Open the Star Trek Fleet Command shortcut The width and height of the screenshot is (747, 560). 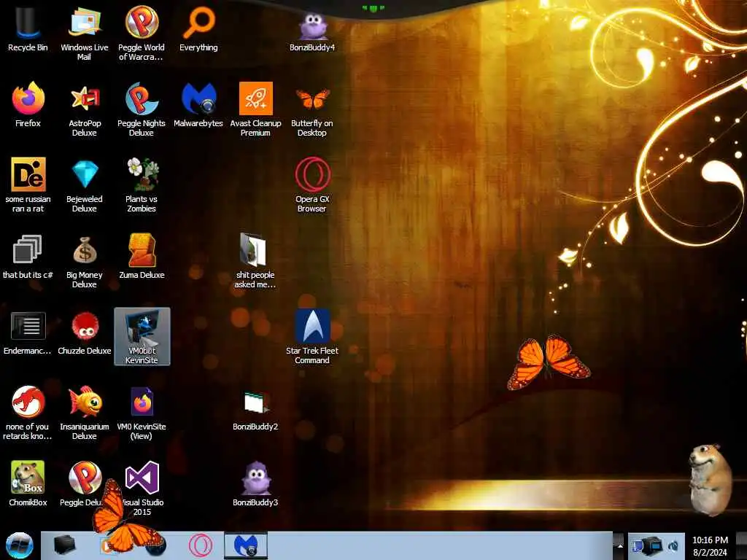(312, 336)
